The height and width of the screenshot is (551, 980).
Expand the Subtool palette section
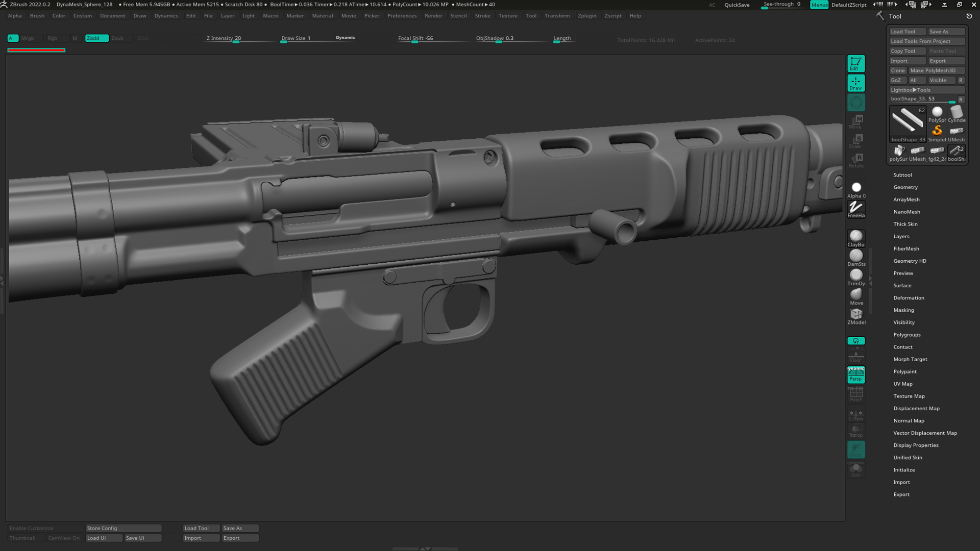click(x=902, y=175)
